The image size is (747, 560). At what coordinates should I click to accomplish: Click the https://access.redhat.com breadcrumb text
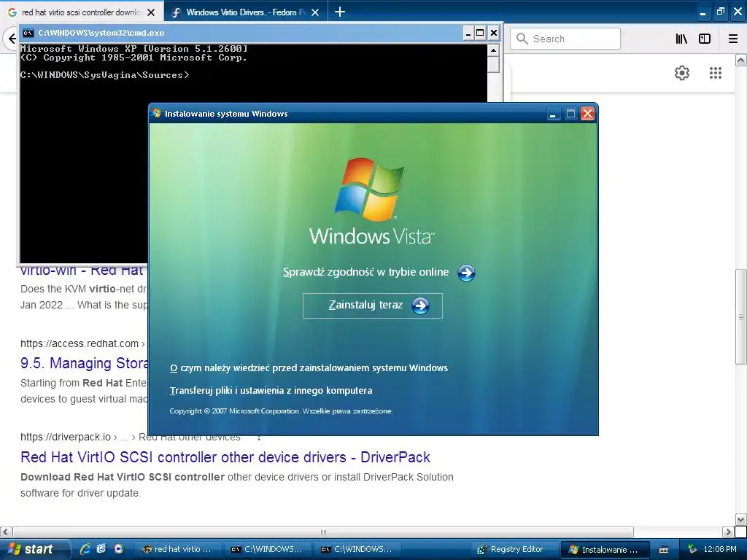(79, 344)
